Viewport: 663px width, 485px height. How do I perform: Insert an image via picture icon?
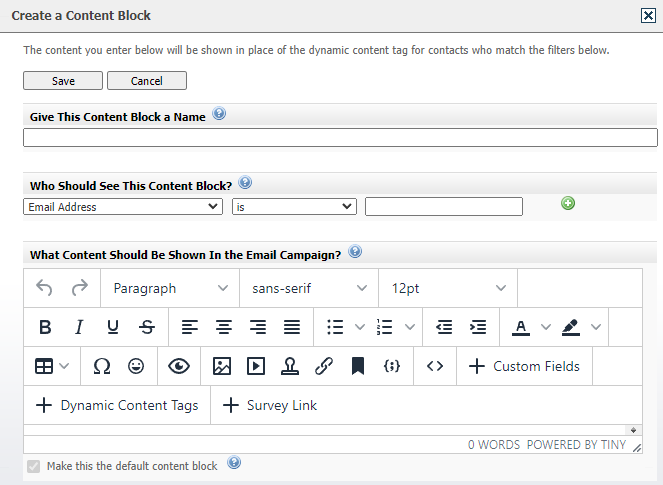point(222,366)
